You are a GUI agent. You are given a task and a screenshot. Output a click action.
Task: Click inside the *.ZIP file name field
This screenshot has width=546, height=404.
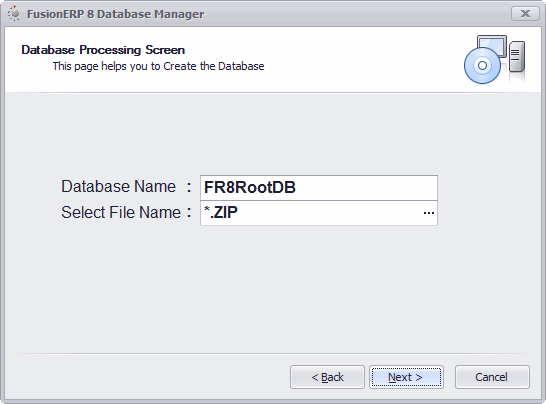tap(311, 213)
